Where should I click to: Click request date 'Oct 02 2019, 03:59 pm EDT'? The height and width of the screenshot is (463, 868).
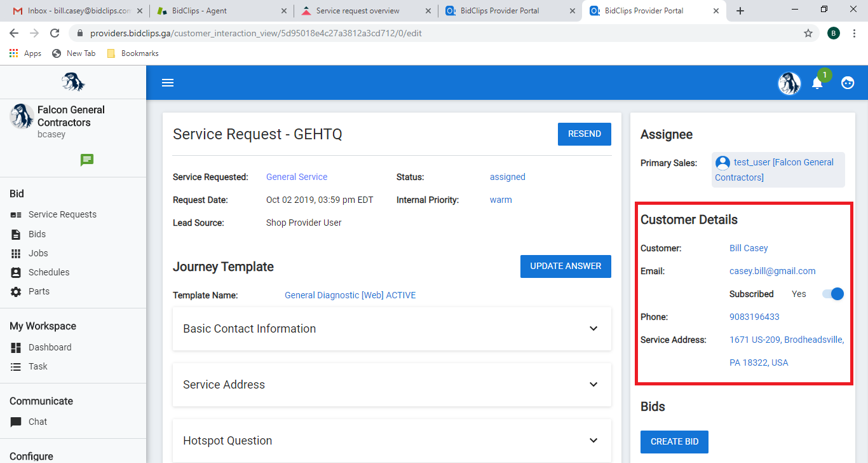320,200
